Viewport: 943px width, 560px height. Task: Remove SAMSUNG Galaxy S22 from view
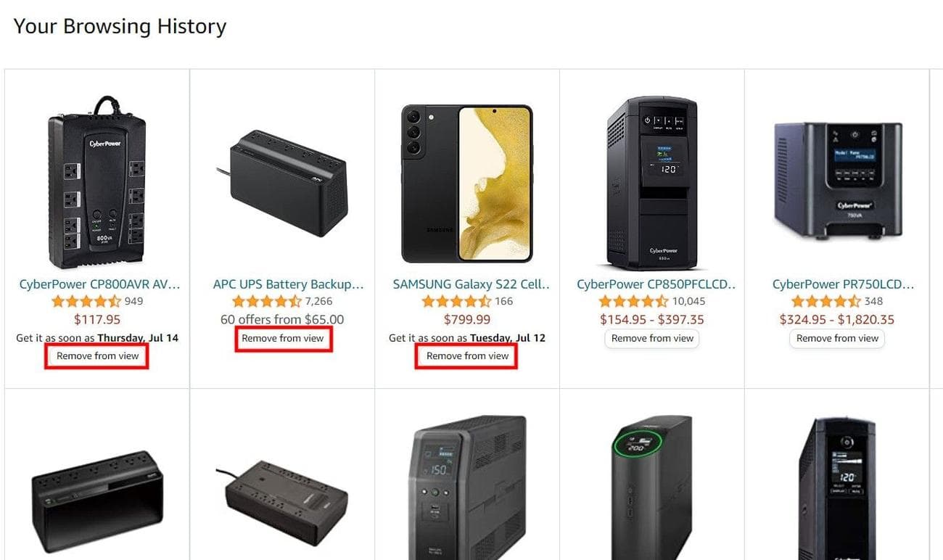point(467,356)
